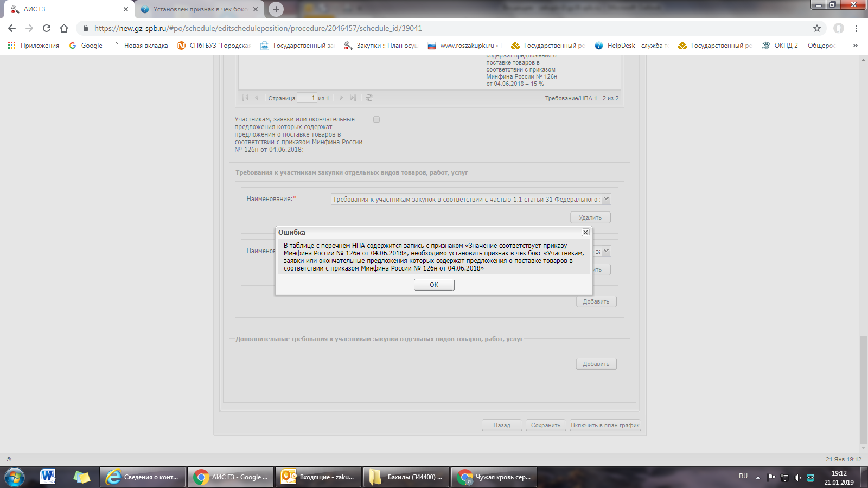The image size is (868, 488).
Task: Switch to АИС ГЗ - Google Chrome taskbar item
Action: pos(231,477)
